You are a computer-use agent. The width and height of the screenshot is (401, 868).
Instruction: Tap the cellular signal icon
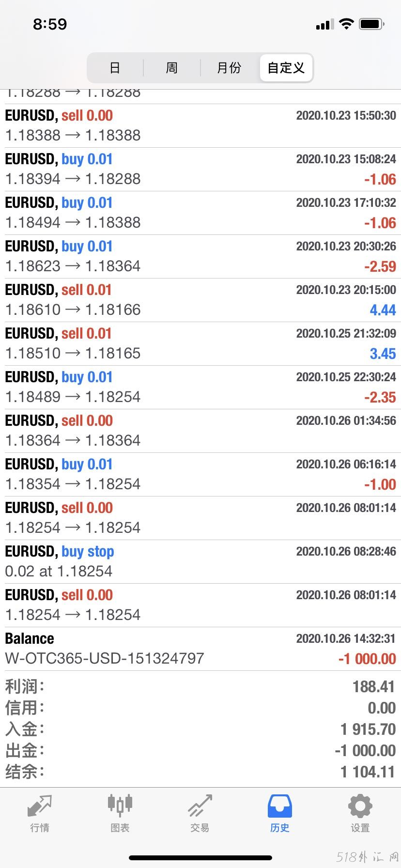click(324, 25)
